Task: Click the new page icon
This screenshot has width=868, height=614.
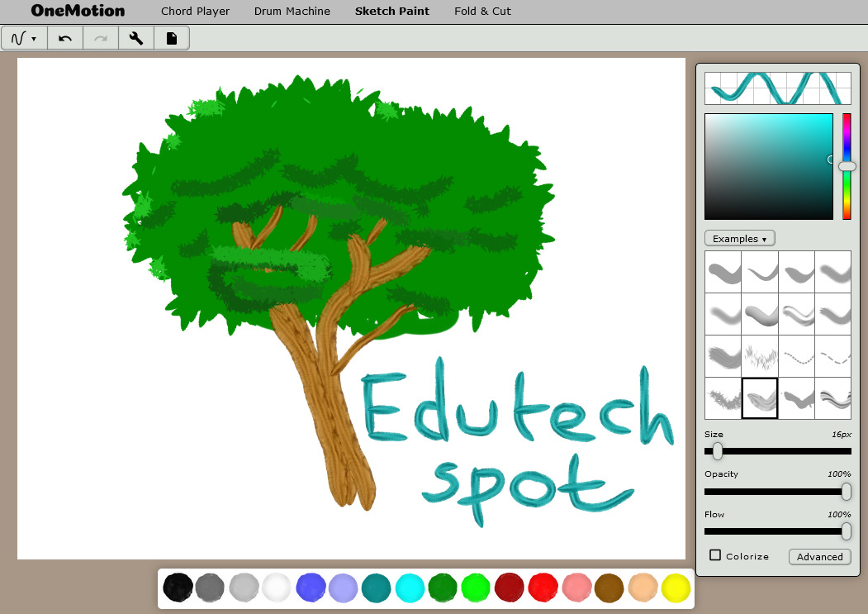Action: tap(172, 37)
